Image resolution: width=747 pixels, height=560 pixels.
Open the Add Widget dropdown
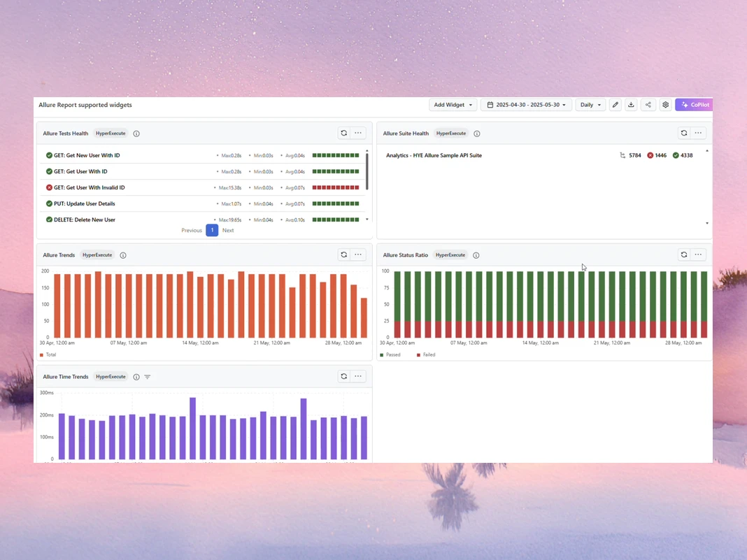[x=453, y=105]
